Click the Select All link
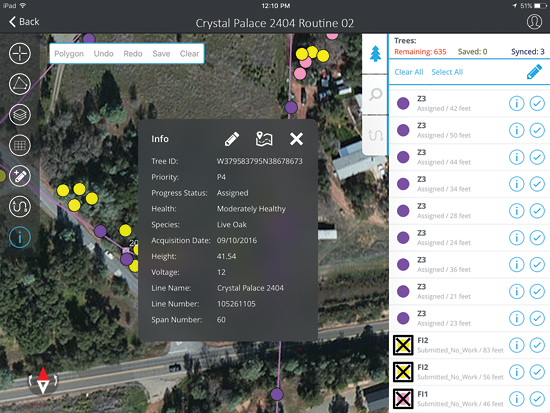Screen dimensions: 550x413 [447, 72]
